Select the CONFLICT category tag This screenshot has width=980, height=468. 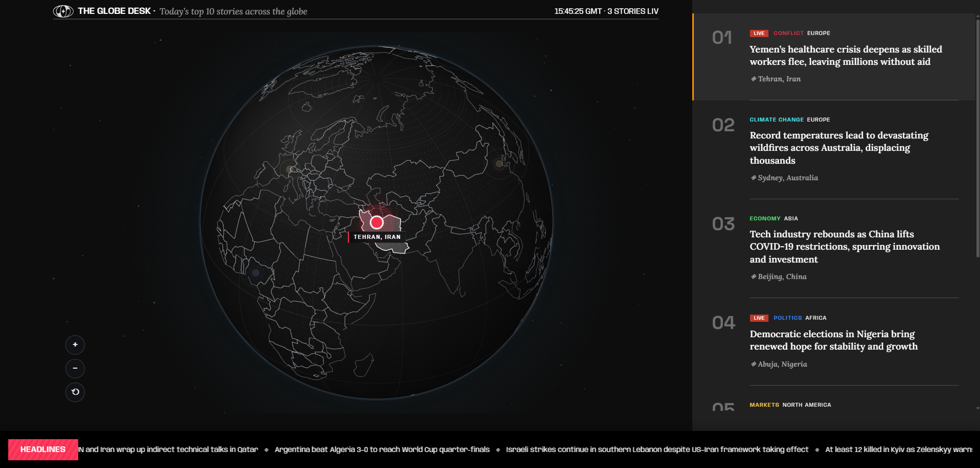[x=789, y=33]
